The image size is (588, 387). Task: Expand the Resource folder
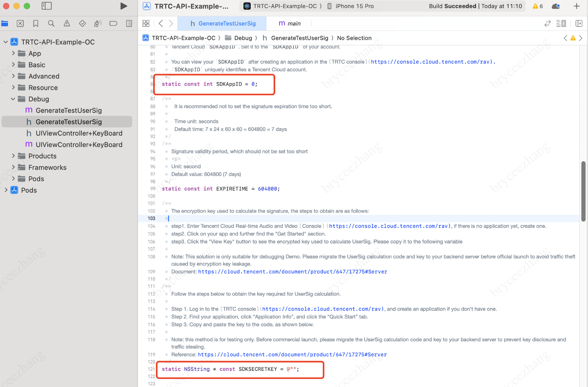[13, 88]
